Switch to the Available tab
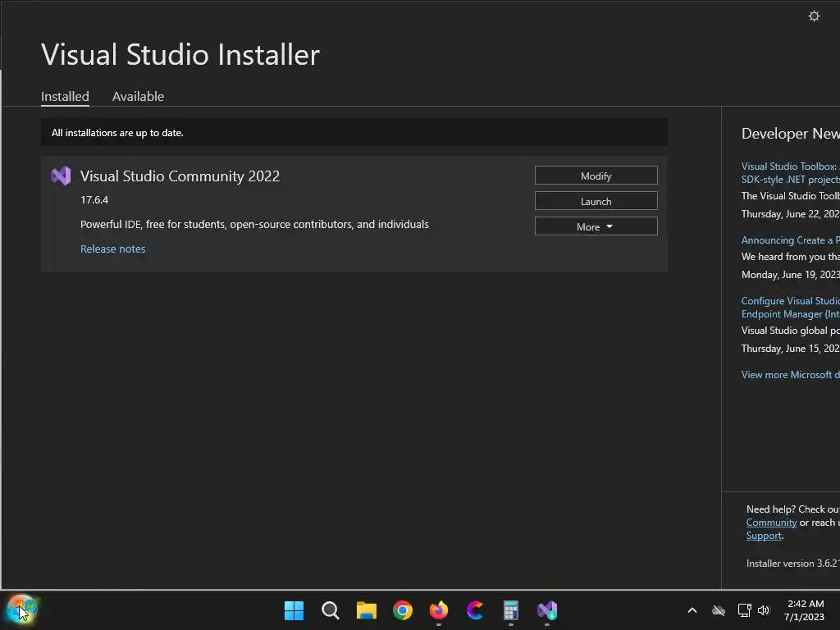This screenshot has height=630, width=840. tap(138, 97)
